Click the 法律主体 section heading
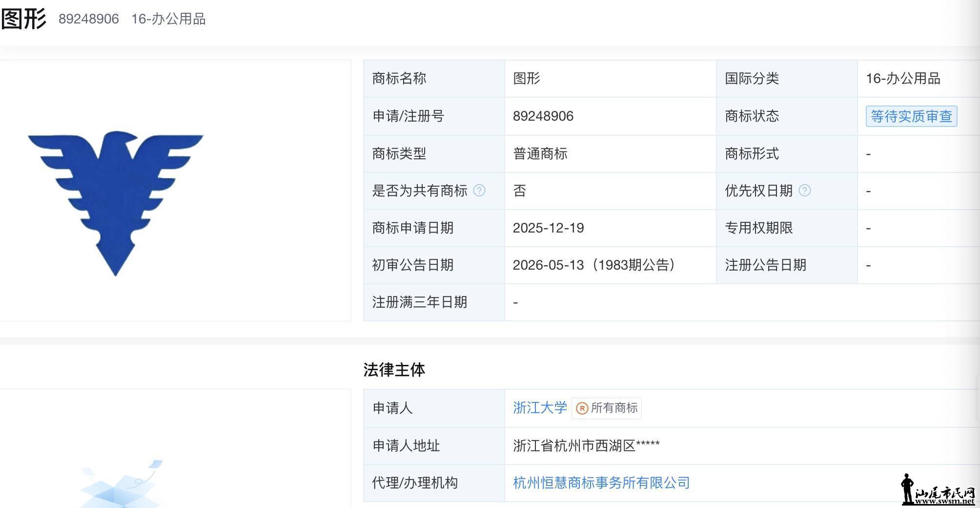This screenshot has width=980, height=508. click(394, 370)
